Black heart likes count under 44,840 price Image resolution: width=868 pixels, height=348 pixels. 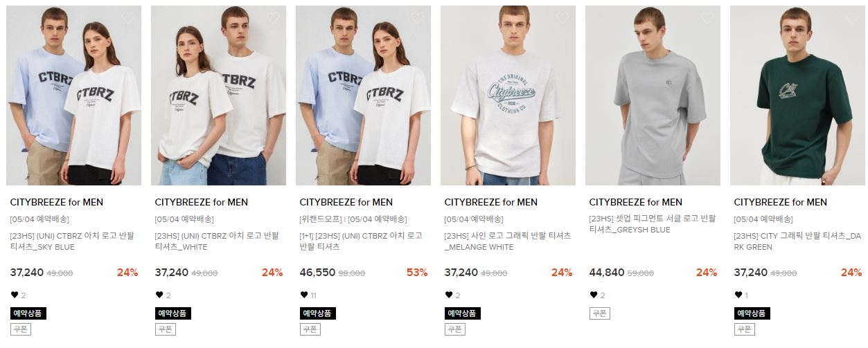(x=597, y=295)
